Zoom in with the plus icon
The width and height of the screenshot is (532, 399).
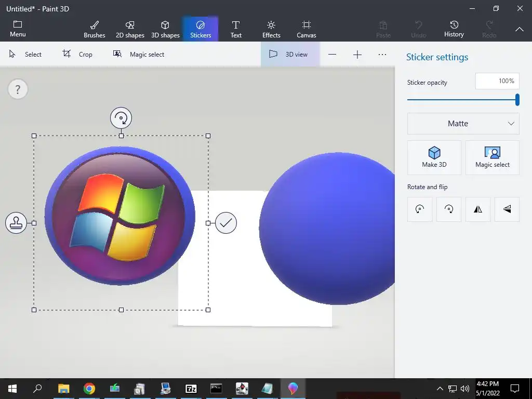pos(357,54)
